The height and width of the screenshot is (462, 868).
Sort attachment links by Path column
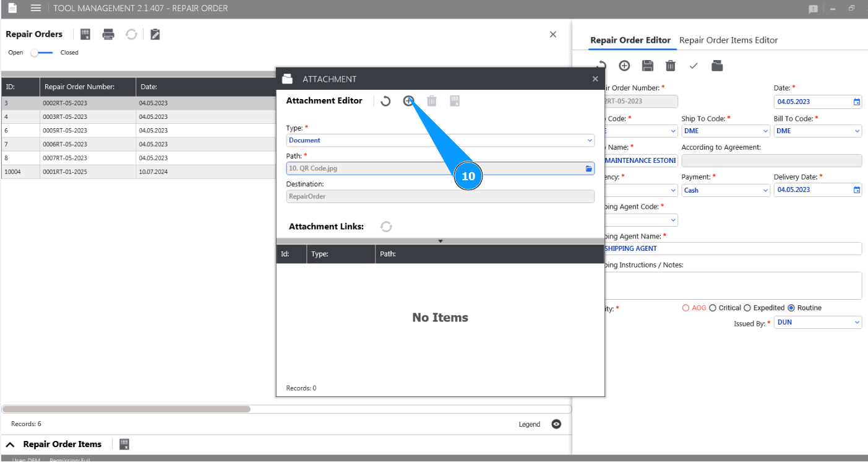coord(489,254)
